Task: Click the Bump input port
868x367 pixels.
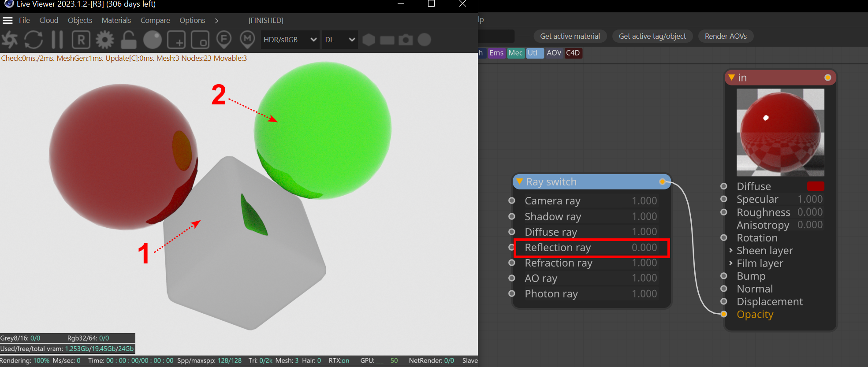Action: click(x=723, y=276)
